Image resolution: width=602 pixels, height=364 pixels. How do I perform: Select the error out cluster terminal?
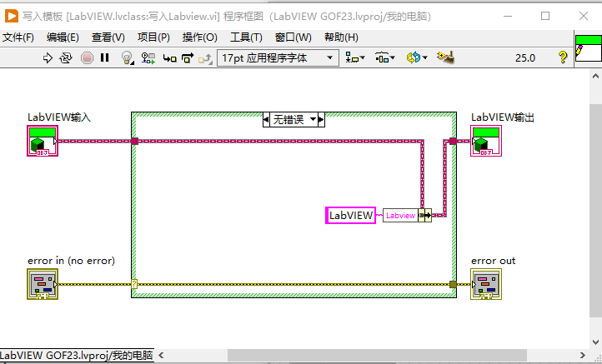486,284
